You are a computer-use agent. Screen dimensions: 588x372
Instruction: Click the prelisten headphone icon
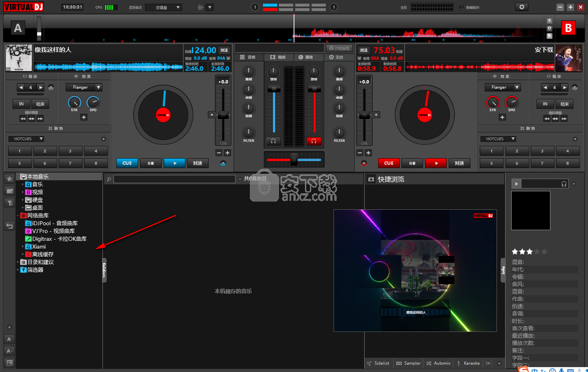564,184
